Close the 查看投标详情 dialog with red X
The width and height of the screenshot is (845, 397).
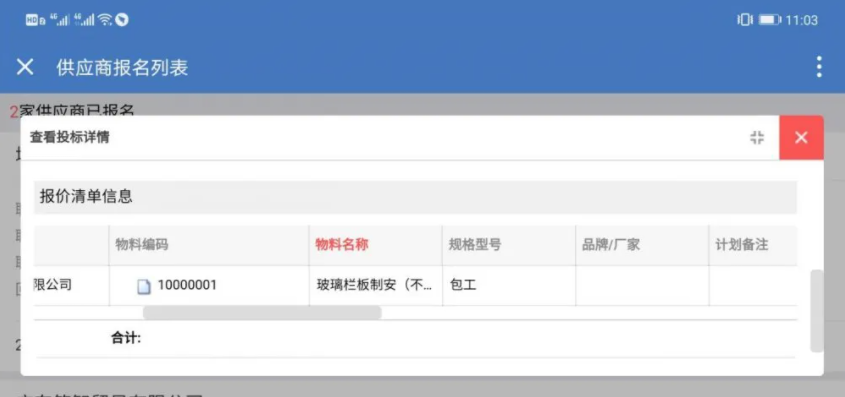tap(801, 138)
